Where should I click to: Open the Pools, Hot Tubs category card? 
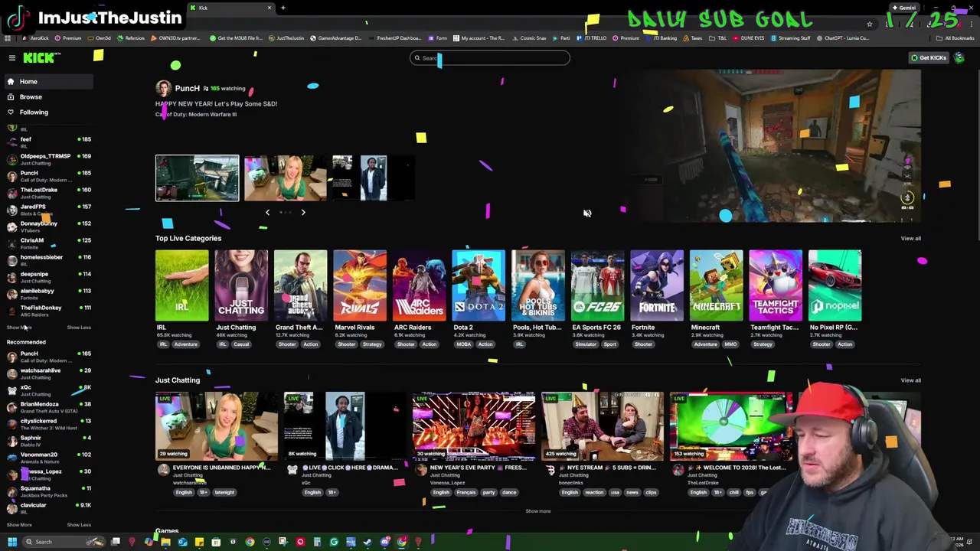pos(538,285)
